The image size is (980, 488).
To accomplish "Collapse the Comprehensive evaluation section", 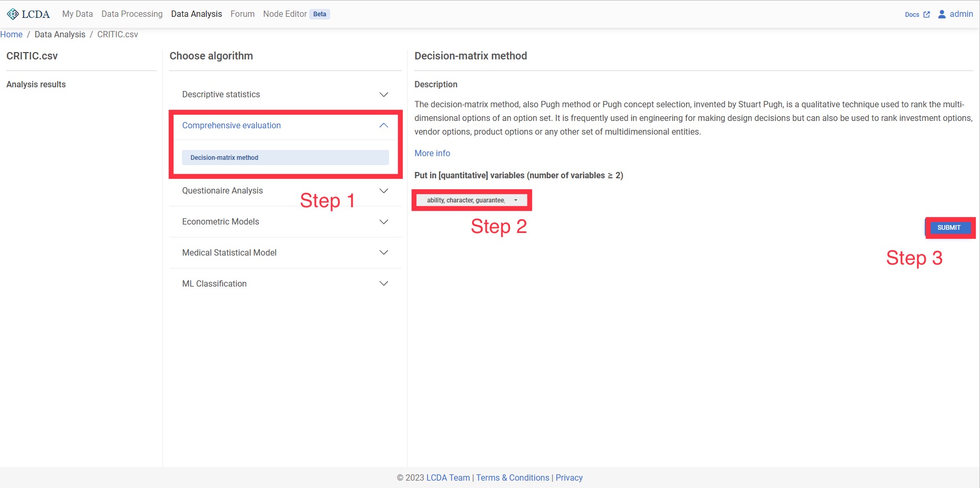I will point(383,126).
